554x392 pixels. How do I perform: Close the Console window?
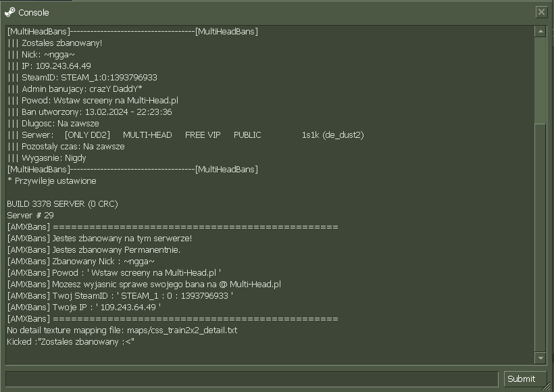pyautogui.click(x=541, y=12)
